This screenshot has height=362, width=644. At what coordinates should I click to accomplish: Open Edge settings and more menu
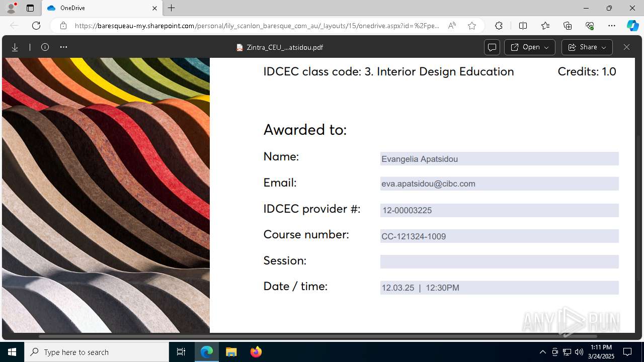click(x=612, y=26)
